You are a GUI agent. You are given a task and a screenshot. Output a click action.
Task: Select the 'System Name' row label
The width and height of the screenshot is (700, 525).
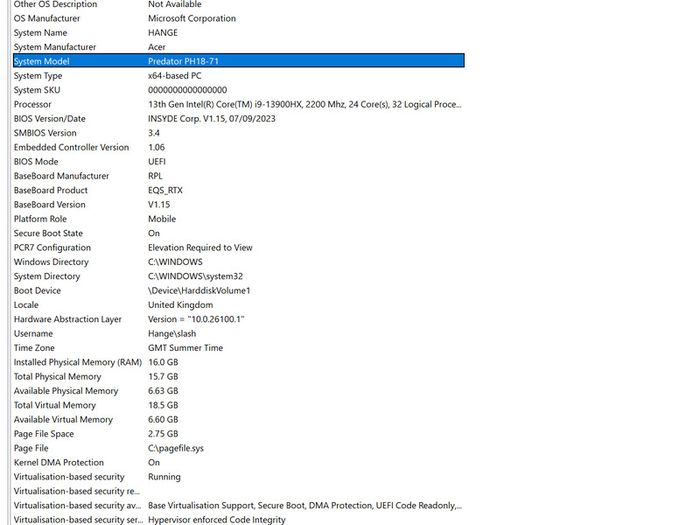tap(40, 33)
